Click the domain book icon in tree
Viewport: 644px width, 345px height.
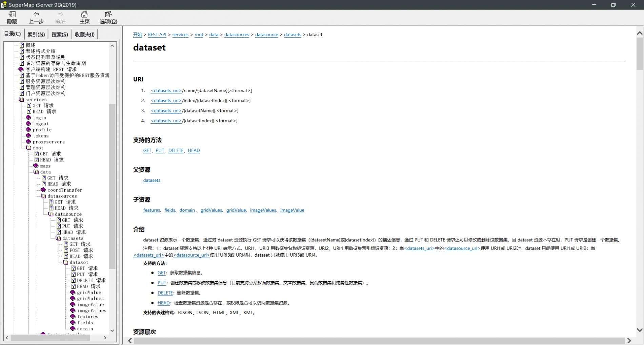point(73,329)
